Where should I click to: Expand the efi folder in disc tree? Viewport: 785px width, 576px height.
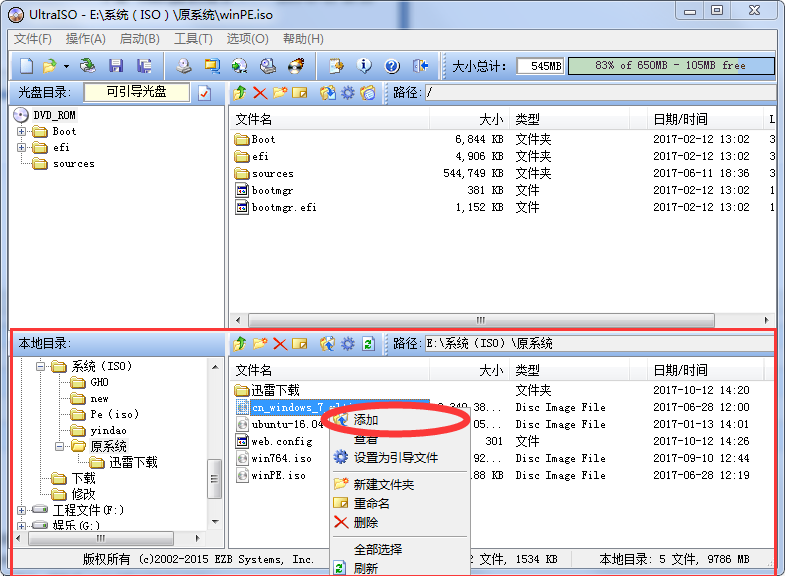pyautogui.click(x=21, y=148)
